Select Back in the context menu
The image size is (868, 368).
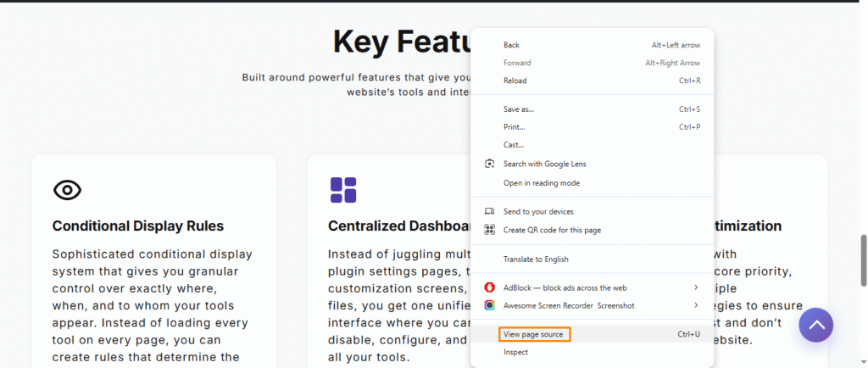[593, 45]
